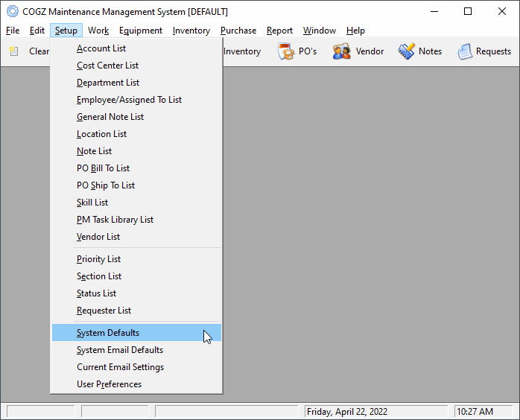Click the PO's toolbar icon

285,51
